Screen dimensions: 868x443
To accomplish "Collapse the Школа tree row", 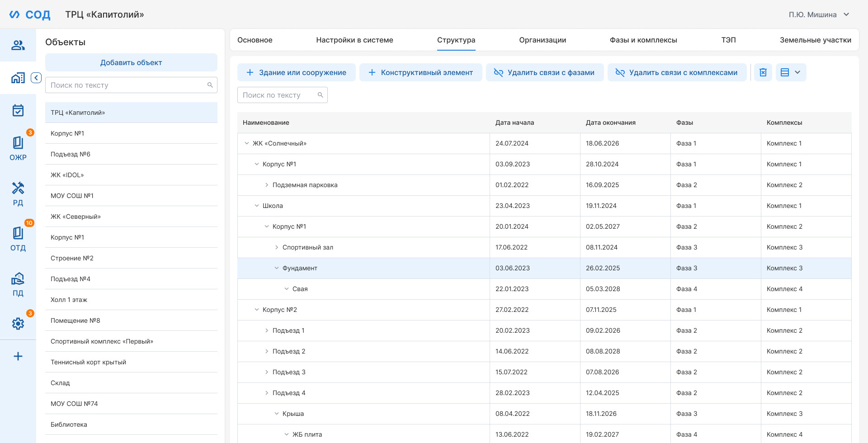I will pyautogui.click(x=257, y=206).
